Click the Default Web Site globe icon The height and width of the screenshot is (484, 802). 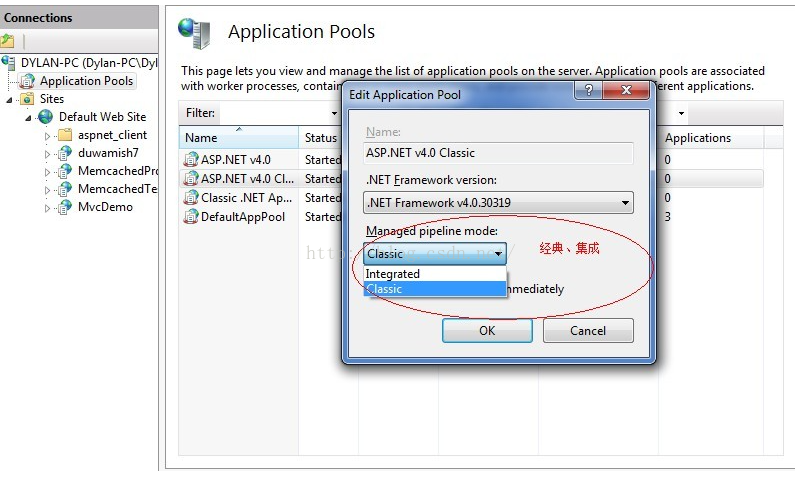(46, 117)
